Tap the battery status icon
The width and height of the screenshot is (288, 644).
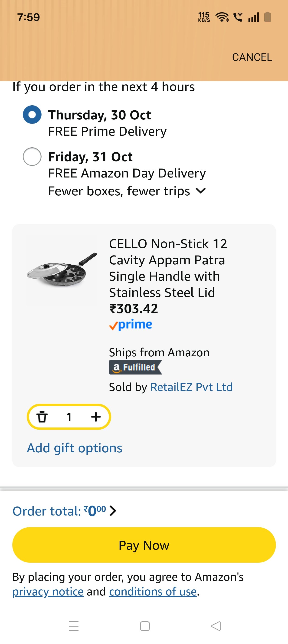click(x=268, y=17)
